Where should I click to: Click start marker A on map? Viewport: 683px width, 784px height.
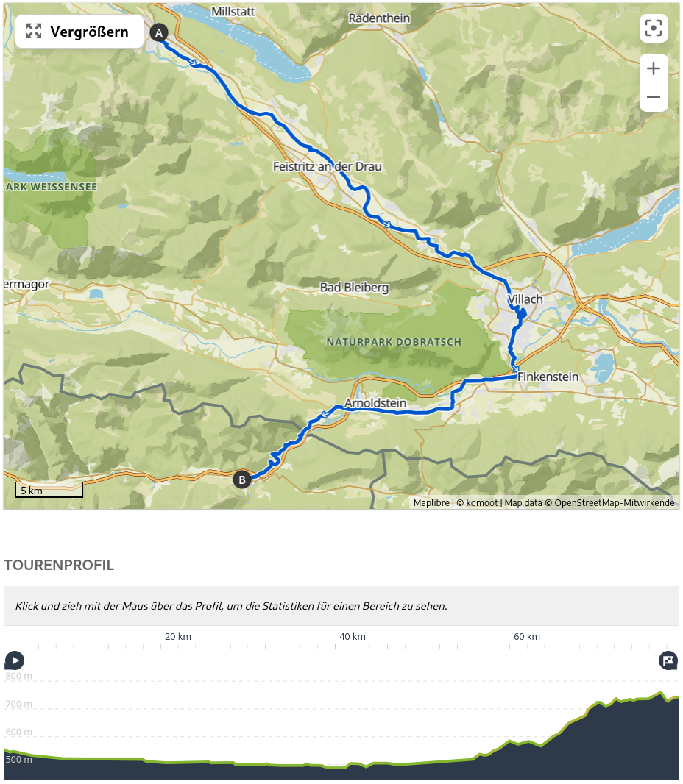click(x=159, y=32)
